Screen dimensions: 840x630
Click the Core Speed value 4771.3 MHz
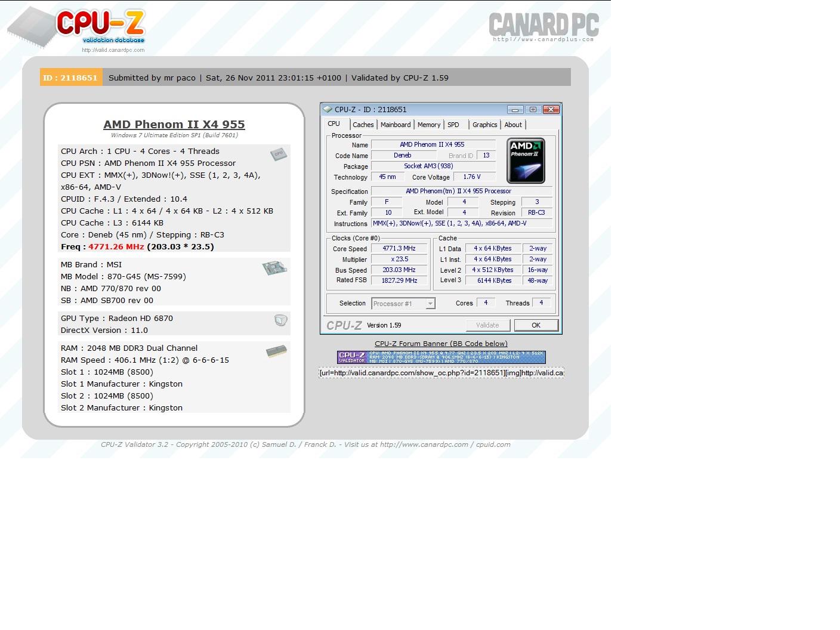click(399, 248)
